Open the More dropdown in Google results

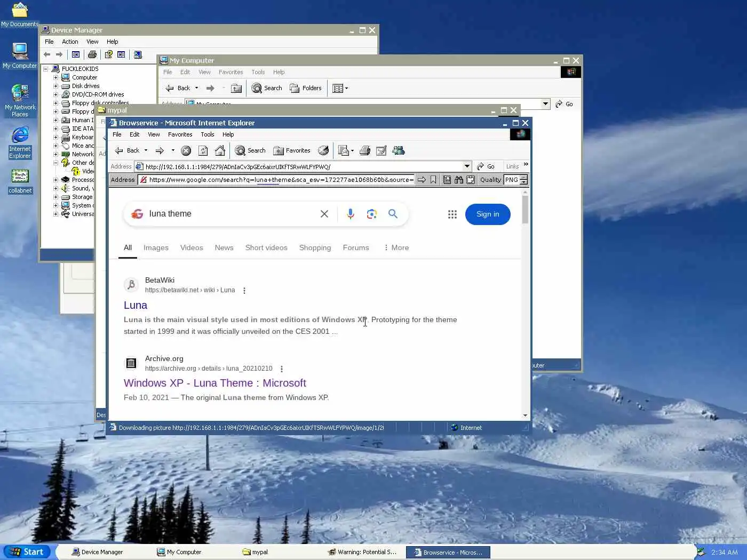point(396,248)
